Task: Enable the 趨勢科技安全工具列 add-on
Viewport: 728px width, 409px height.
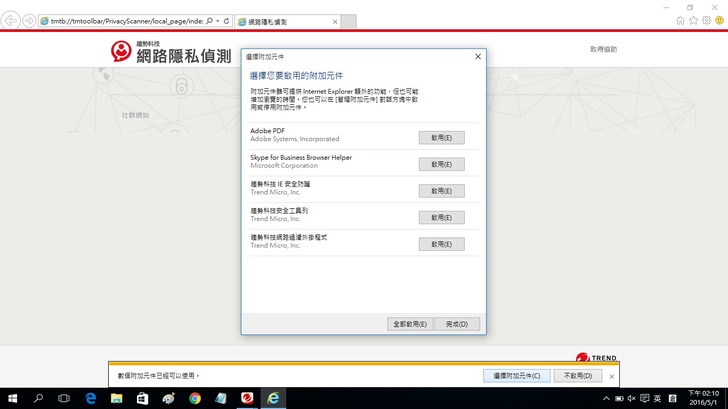Action: [441, 217]
